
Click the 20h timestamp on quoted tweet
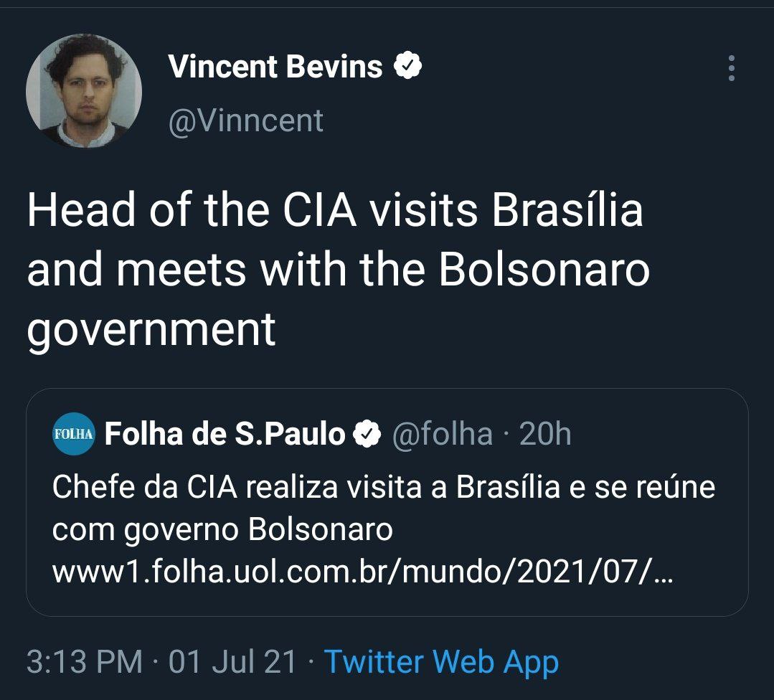(x=545, y=434)
